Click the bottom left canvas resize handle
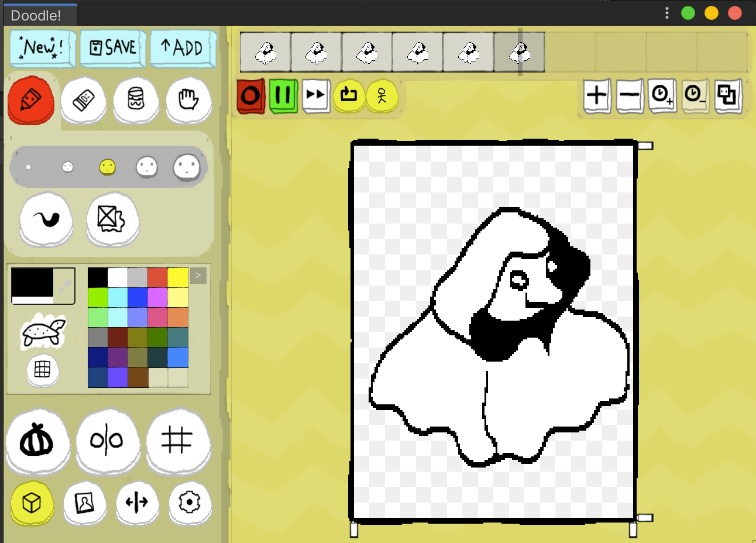The height and width of the screenshot is (543, 756). [x=354, y=530]
